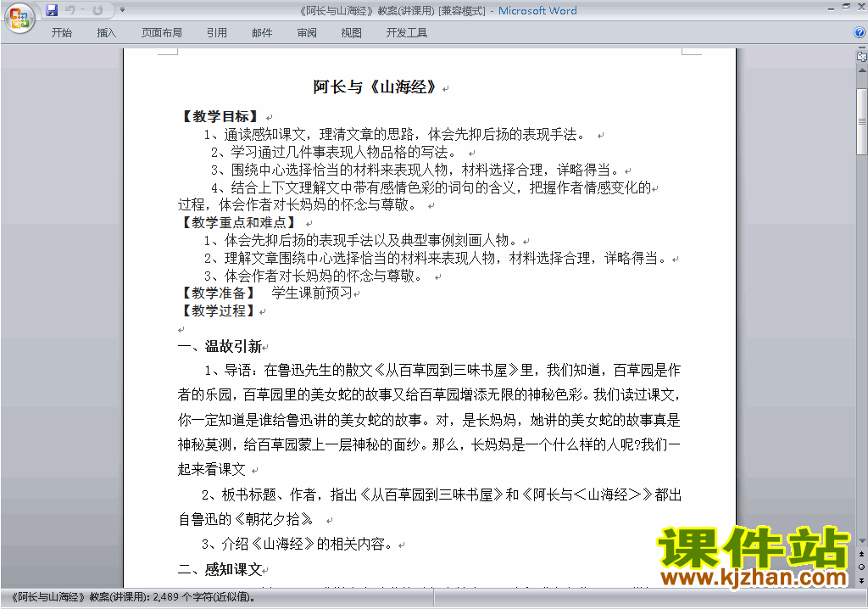
Task: Restore down the Word window
Action: point(847,7)
